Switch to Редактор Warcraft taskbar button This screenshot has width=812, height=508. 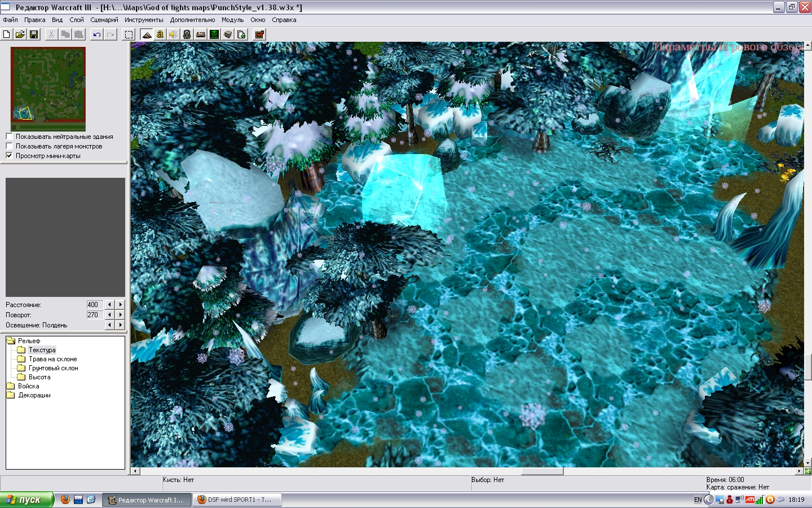coord(147,500)
